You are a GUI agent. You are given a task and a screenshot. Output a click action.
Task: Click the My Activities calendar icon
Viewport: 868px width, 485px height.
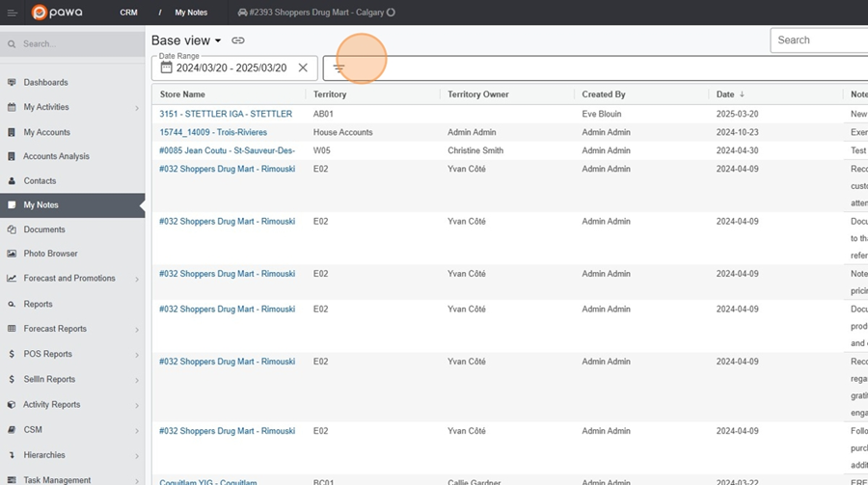pyautogui.click(x=12, y=107)
